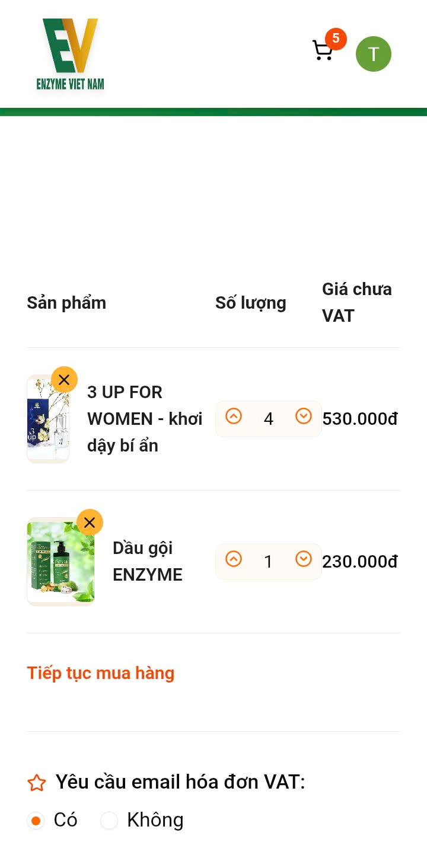Click the Dầu gội ENZYME product name
Image resolution: width=427 pixels, height=868 pixels.
pos(147,561)
